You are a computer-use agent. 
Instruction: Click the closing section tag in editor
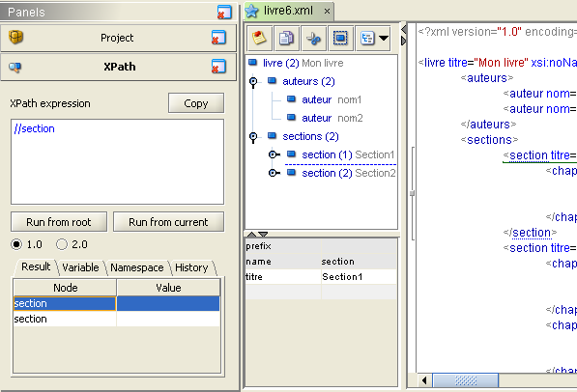530,233
